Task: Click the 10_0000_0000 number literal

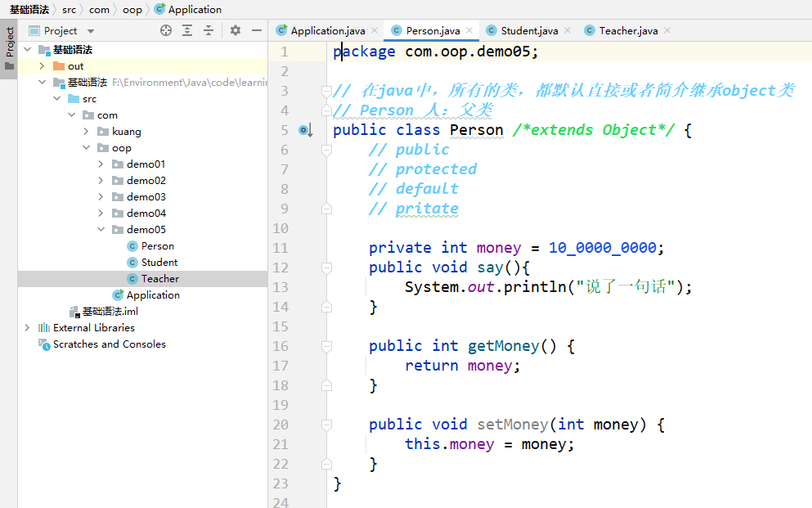Action: pyautogui.click(x=603, y=248)
